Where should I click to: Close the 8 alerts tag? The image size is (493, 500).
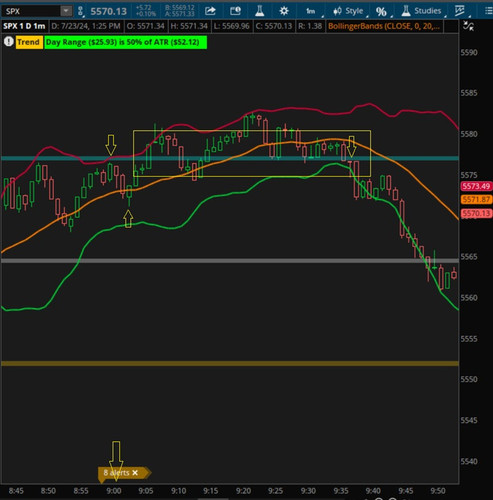[135, 473]
